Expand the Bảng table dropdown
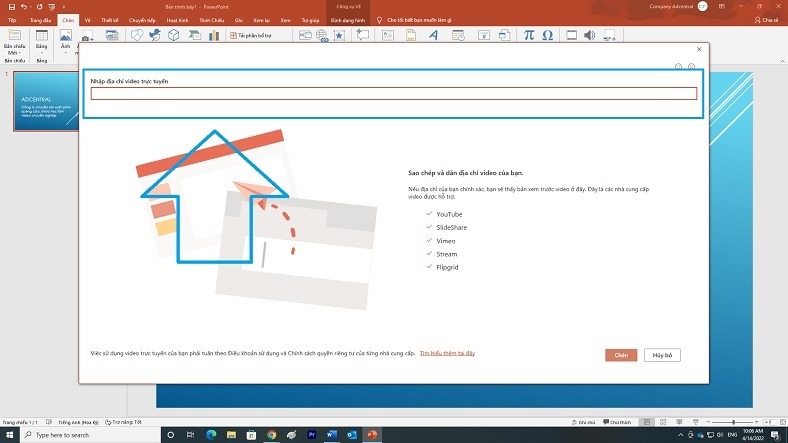Image resolution: width=788 pixels, height=443 pixels. coord(41,50)
